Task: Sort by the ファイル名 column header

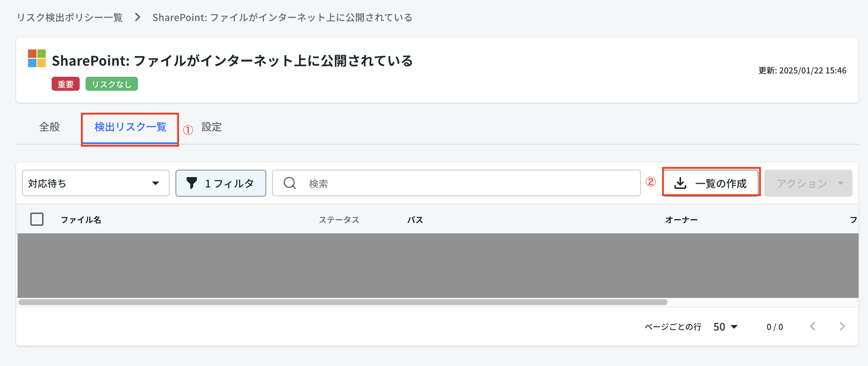Action: 81,220
